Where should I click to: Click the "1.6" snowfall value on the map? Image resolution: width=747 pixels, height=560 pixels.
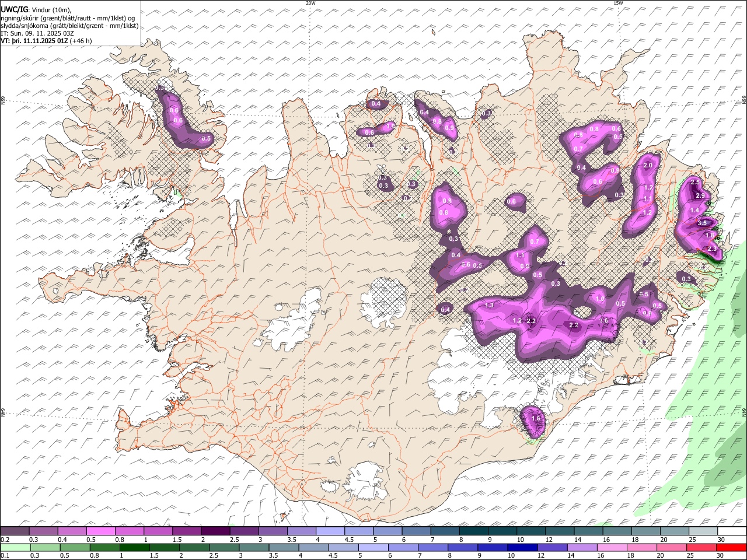click(604, 321)
